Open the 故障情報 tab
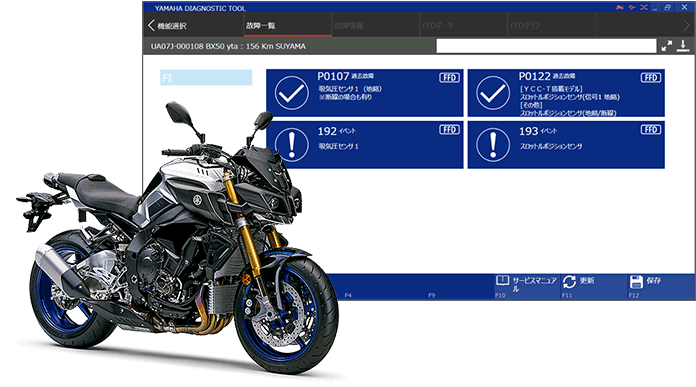The width and height of the screenshot is (696, 387). pos(375,25)
